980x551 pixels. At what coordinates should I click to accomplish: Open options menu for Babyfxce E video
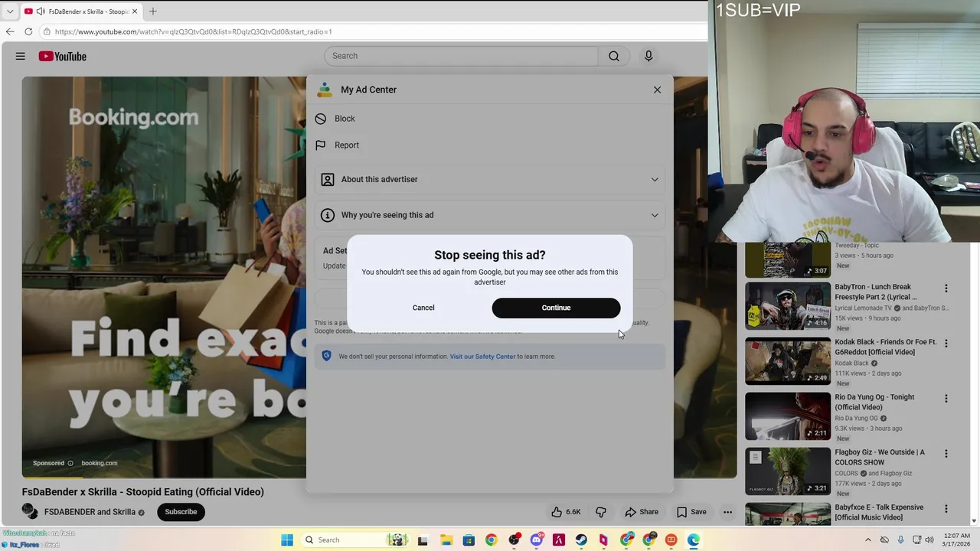click(946, 509)
